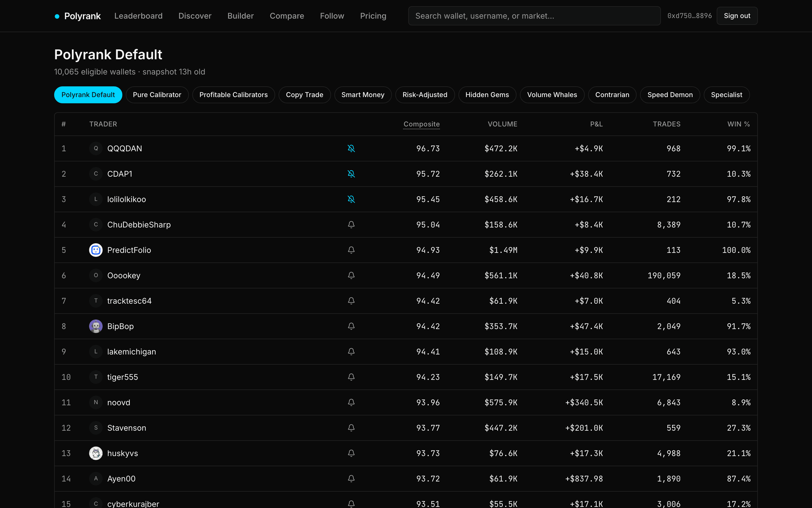Select the Risk-Adjusted filter pill
Viewport: 812px width, 508px height.
[x=425, y=95]
